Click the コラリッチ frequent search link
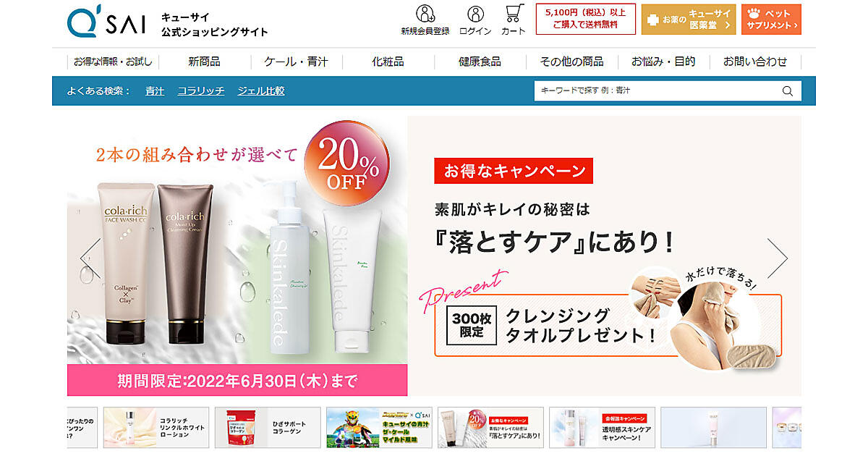 tap(201, 91)
